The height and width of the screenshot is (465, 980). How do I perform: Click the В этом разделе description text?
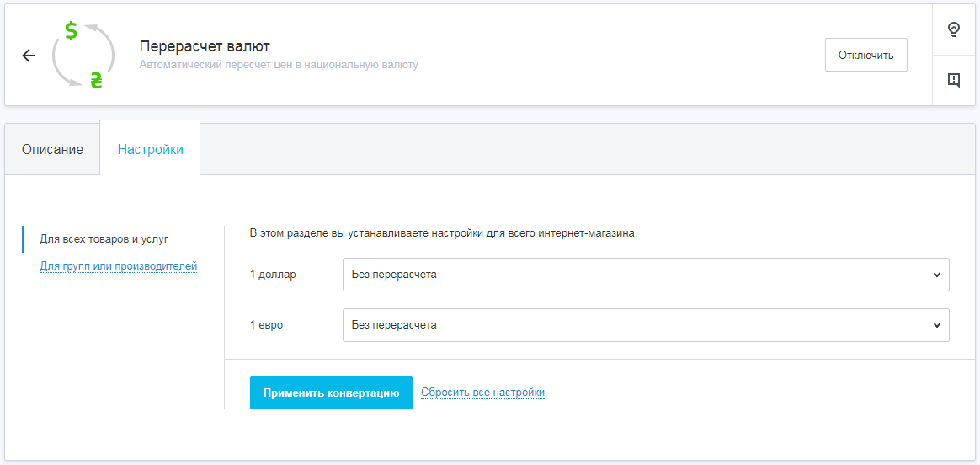tap(443, 233)
